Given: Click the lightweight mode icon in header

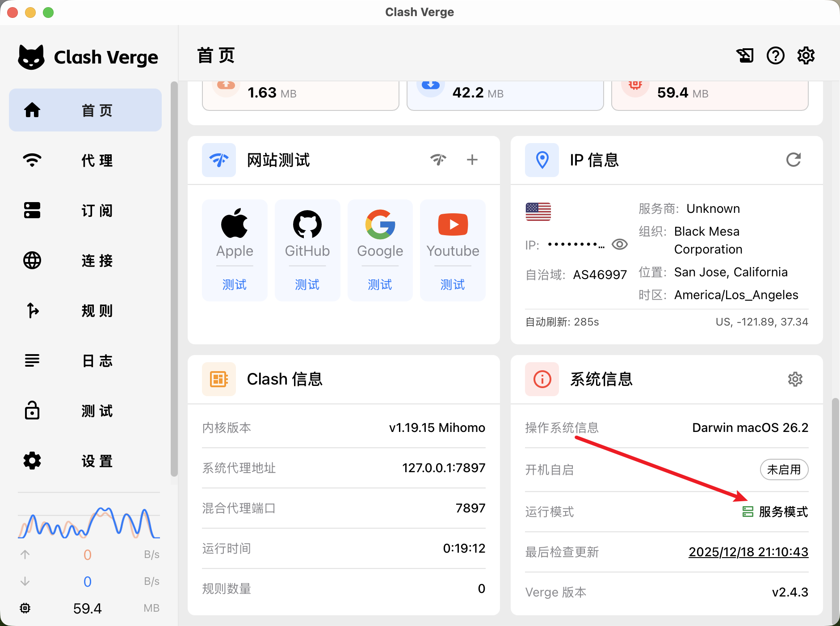Looking at the screenshot, I should click(745, 56).
